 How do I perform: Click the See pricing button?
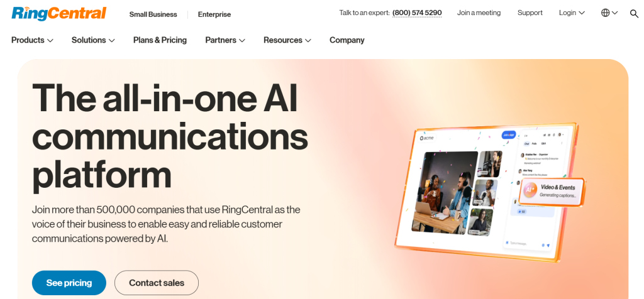pyautogui.click(x=69, y=283)
